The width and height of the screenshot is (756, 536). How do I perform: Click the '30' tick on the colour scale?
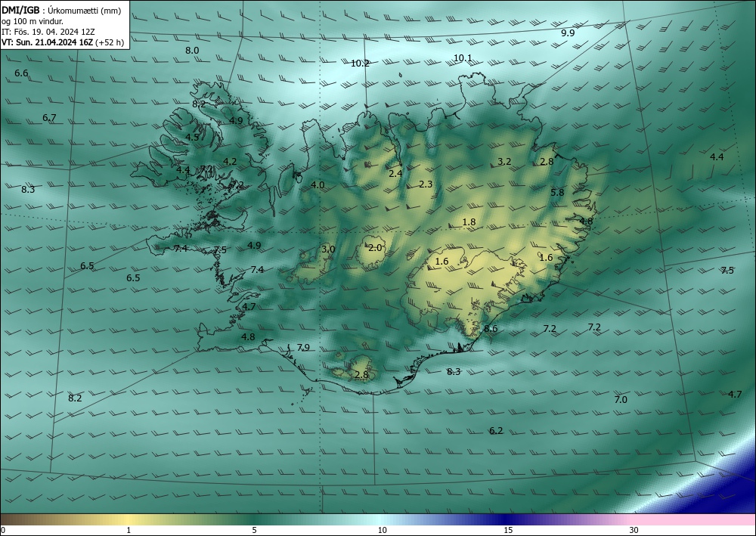point(634,530)
